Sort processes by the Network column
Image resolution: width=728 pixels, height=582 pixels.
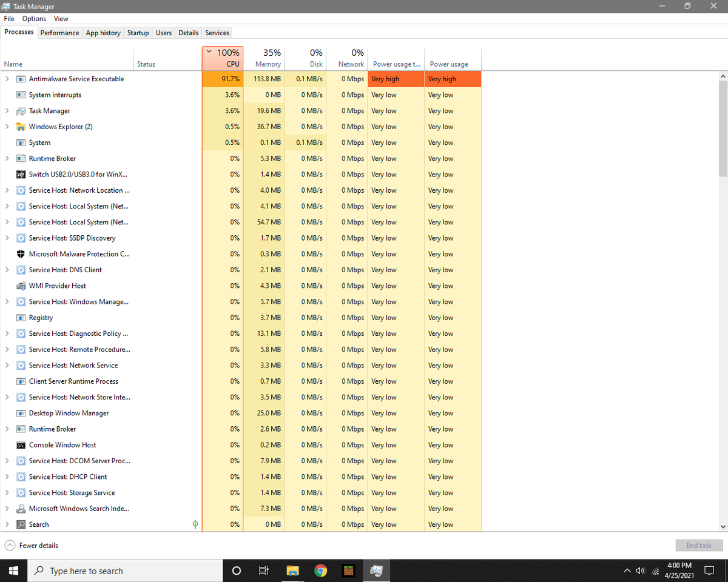[x=347, y=58]
